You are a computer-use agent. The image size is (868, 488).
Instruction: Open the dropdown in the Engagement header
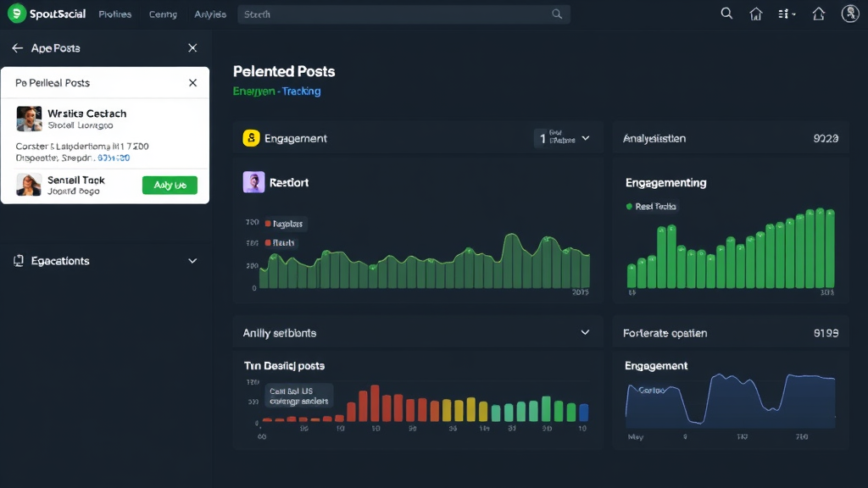[585, 138]
